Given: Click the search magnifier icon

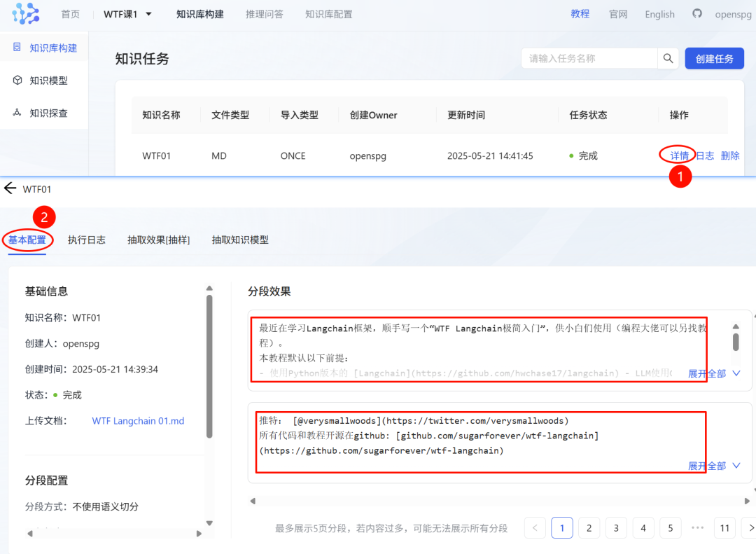Looking at the screenshot, I should (668, 58).
